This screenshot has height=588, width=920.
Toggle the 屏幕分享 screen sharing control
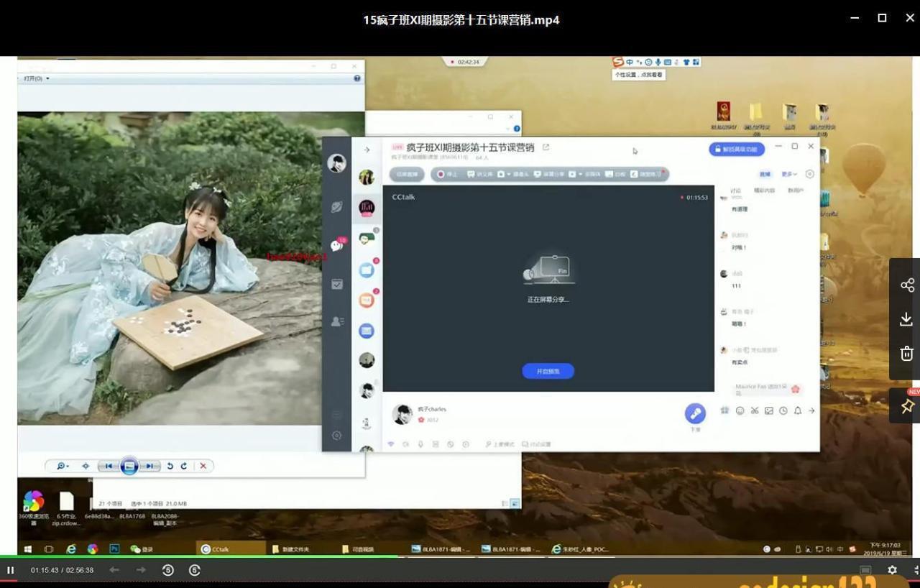[x=551, y=173]
